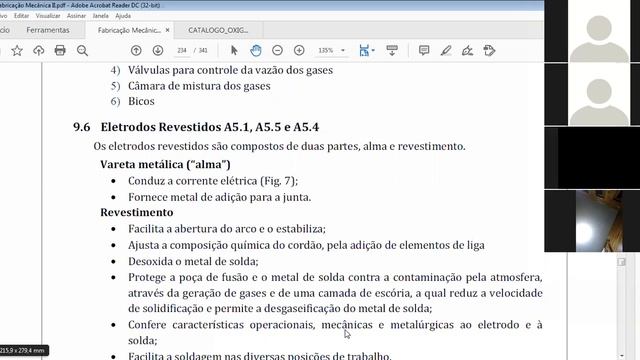Click the heading 'Eletrodos Revestidos A5.1, A5.5 e A5.4'
The height and width of the screenshot is (360, 640).
tap(210, 127)
